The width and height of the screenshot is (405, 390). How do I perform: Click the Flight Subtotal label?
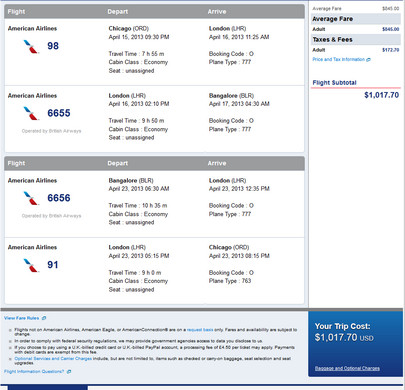[x=334, y=83]
